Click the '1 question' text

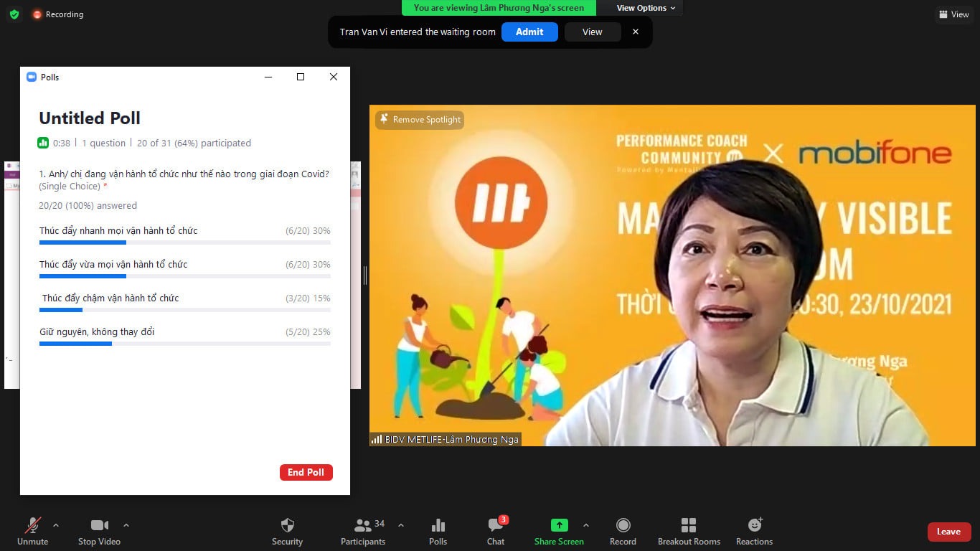coord(103,143)
